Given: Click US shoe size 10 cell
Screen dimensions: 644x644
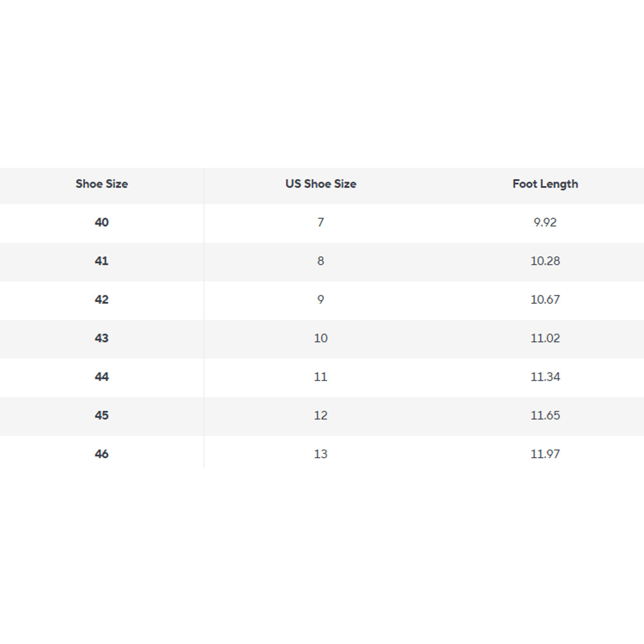Looking at the screenshot, I should (321, 338).
